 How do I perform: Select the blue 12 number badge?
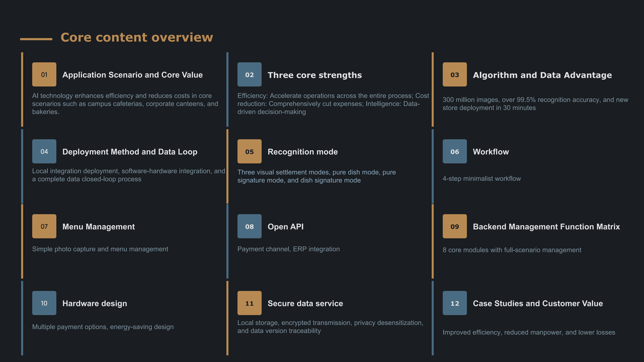tap(454, 303)
